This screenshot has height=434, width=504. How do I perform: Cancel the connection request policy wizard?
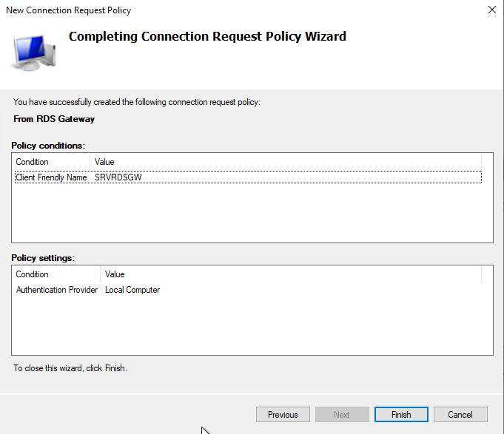(460, 415)
